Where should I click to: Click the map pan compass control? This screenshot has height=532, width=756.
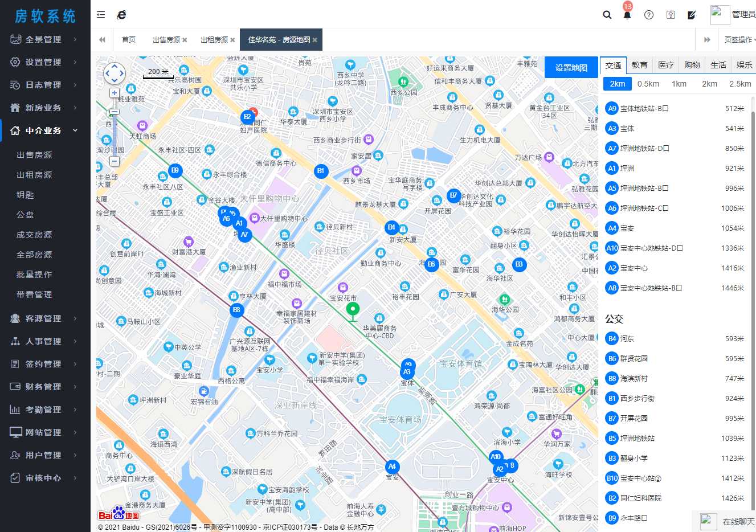tap(115, 73)
